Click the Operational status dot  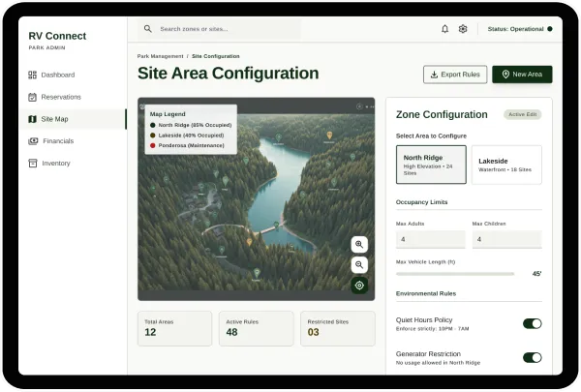(550, 29)
